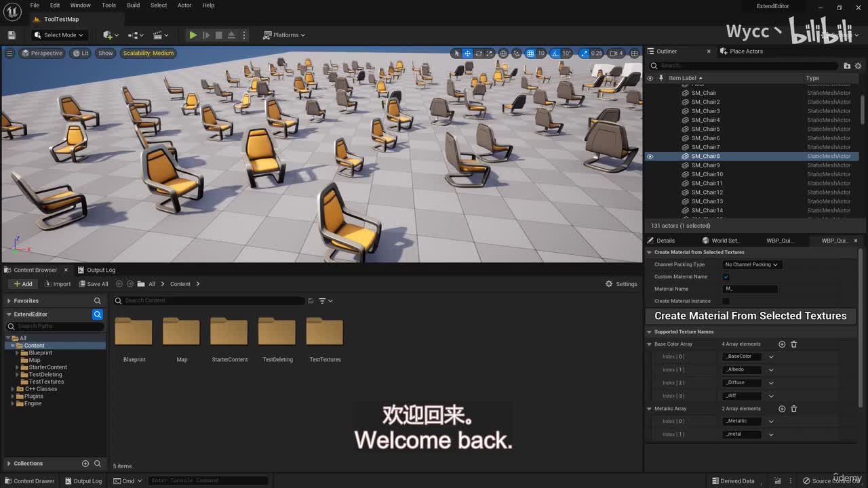
Task: Switch viewport layout with the four-pane icon
Action: (635, 53)
